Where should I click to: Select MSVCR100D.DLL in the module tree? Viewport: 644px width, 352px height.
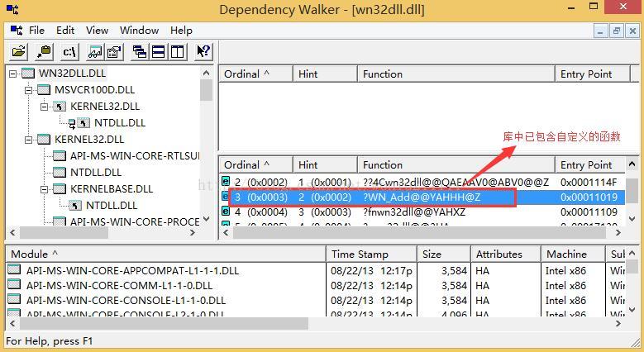(x=94, y=89)
